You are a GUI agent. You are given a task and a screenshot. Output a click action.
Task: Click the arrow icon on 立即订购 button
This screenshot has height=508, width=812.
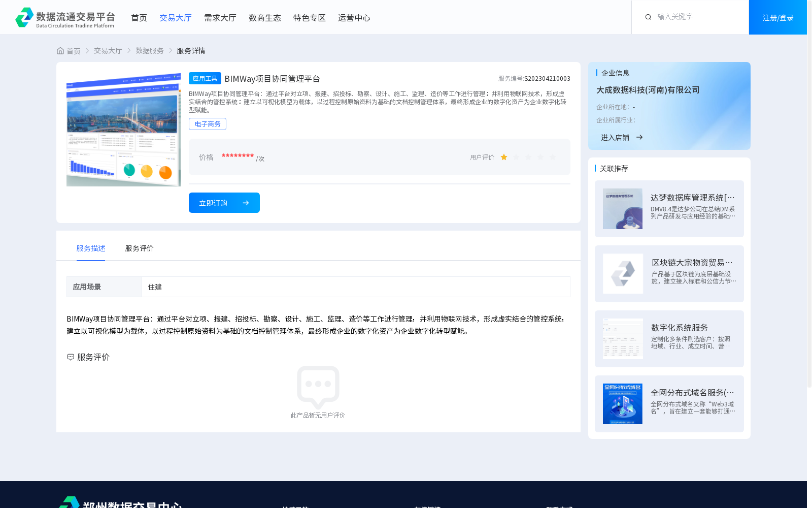246,203
